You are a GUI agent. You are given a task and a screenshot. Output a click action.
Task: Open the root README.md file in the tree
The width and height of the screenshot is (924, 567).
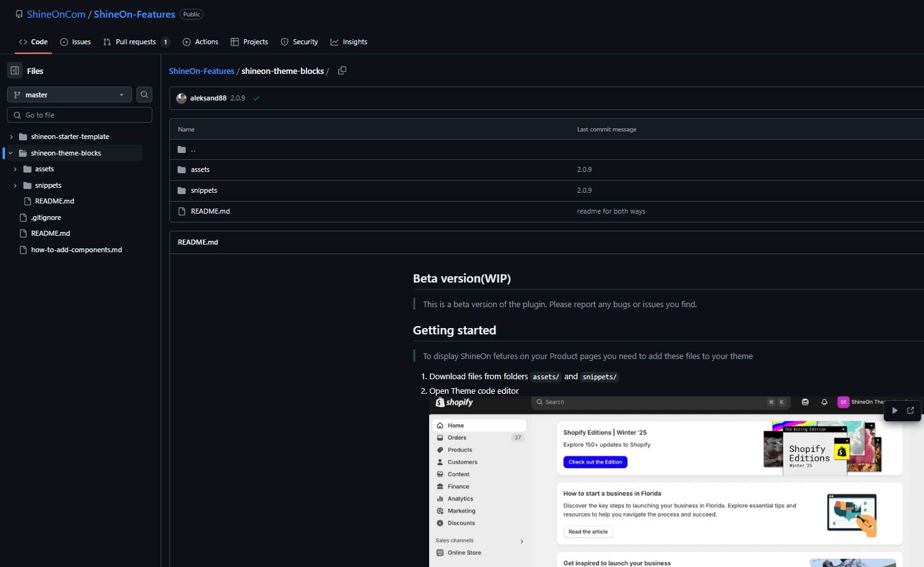point(51,233)
